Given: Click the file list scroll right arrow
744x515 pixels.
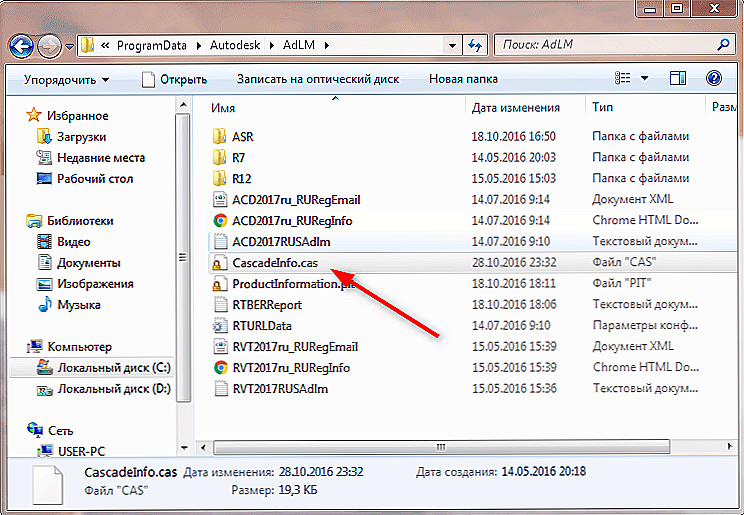Looking at the screenshot, I should 729,447.
